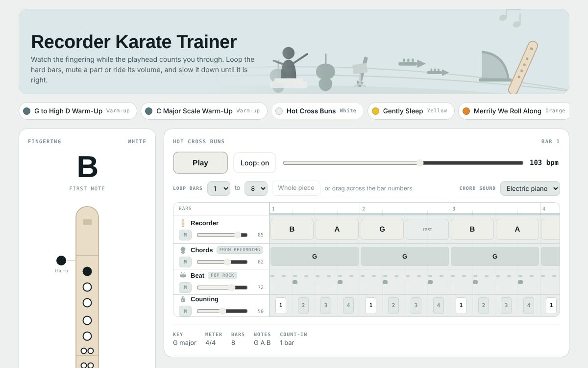Toggle the Loop: on button

point(255,163)
